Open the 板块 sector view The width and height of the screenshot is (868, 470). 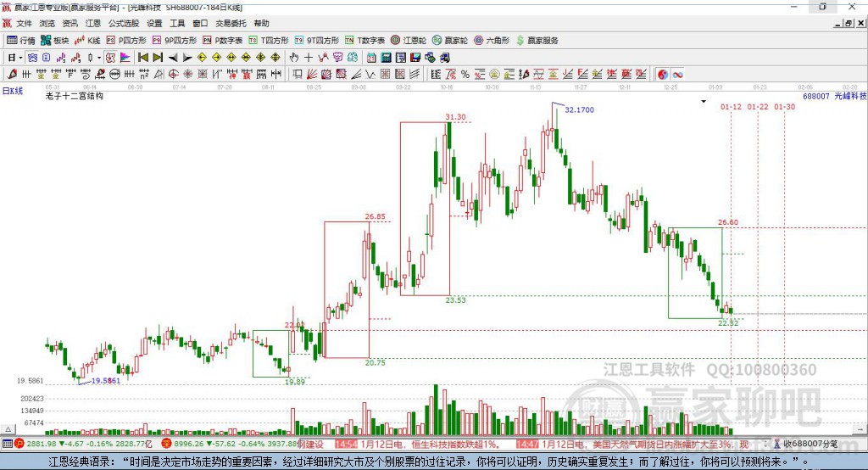(x=54, y=41)
